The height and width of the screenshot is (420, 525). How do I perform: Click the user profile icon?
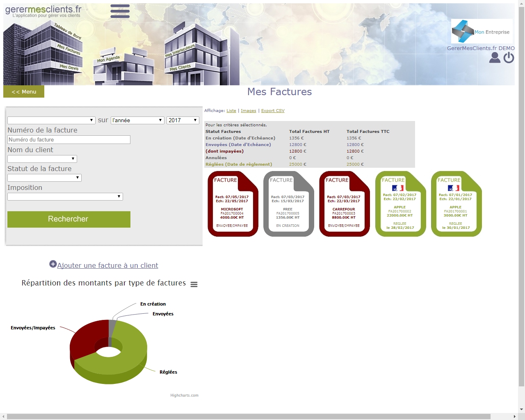click(x=495, y=57)
